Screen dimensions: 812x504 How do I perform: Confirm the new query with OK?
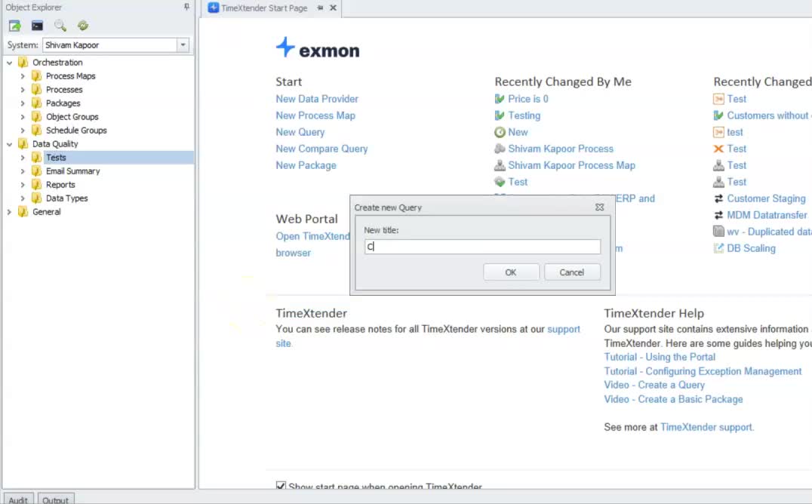pyautogui.click(x=511, y=272)
